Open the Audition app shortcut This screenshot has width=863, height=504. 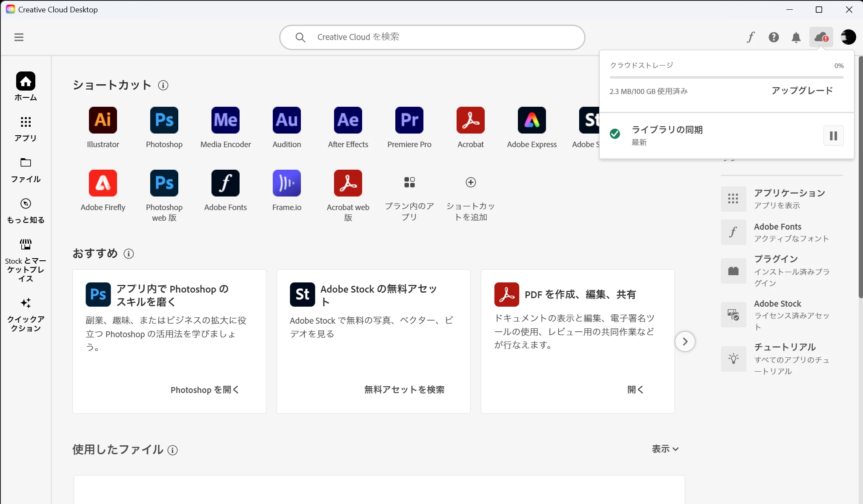point(286,120)
